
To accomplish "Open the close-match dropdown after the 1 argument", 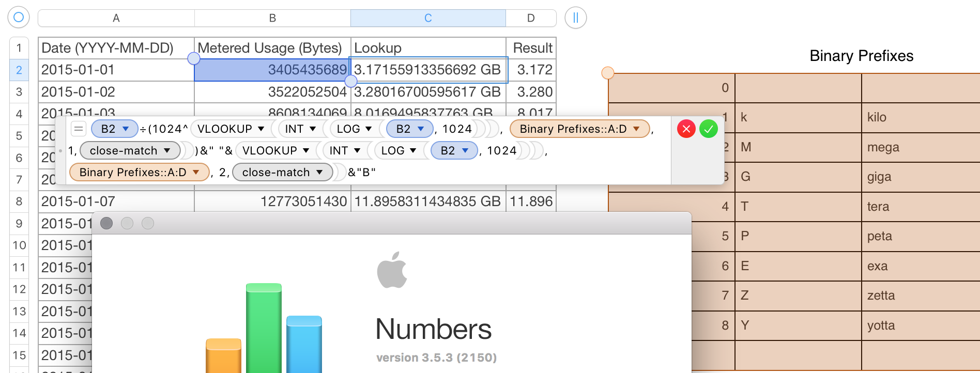I will pyautogui.click(x=167, y=150).
